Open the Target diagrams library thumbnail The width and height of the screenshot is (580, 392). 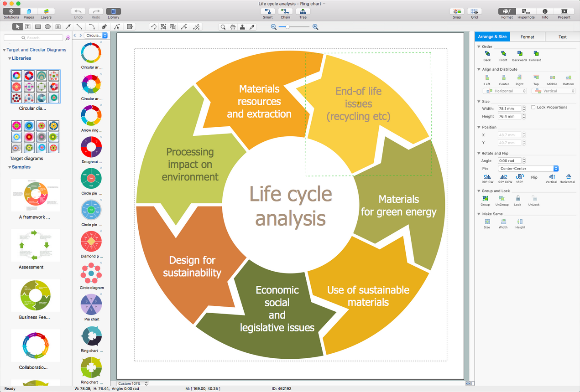coord(35,136)
